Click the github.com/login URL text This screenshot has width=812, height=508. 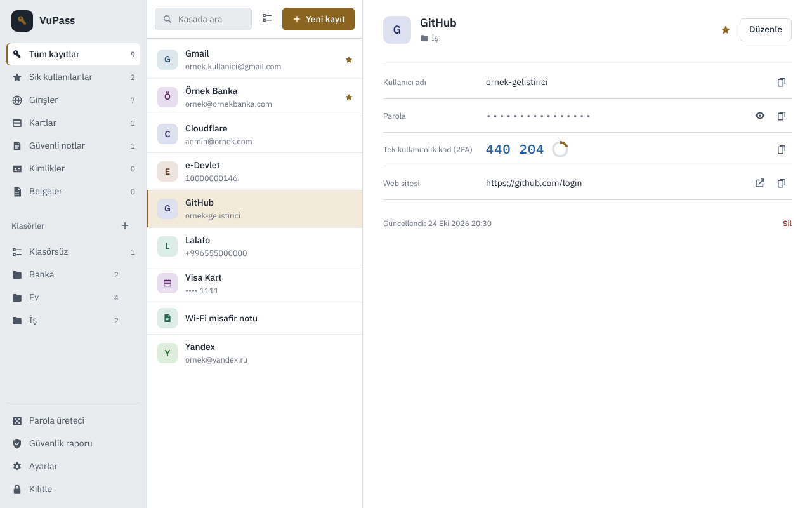[534, 183]
